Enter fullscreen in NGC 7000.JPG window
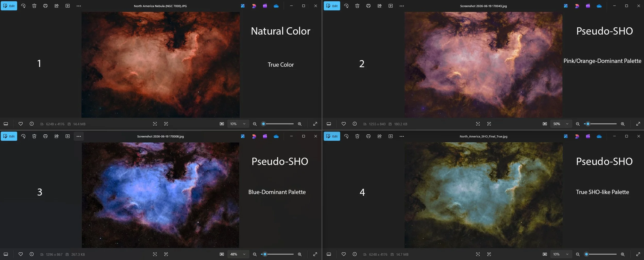The image size is (644, 260). [x=315, y=124]
